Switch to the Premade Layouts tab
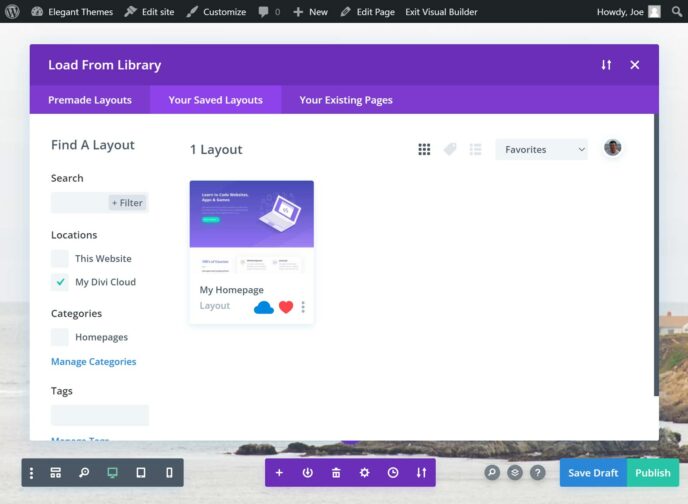 point(90,100)
